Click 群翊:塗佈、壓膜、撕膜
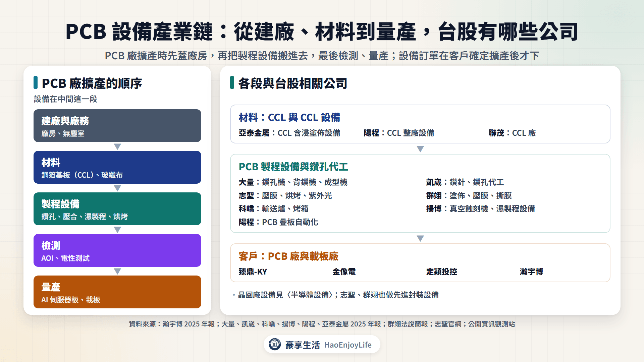Screen dimensions: 644x362 click(469, 195)
